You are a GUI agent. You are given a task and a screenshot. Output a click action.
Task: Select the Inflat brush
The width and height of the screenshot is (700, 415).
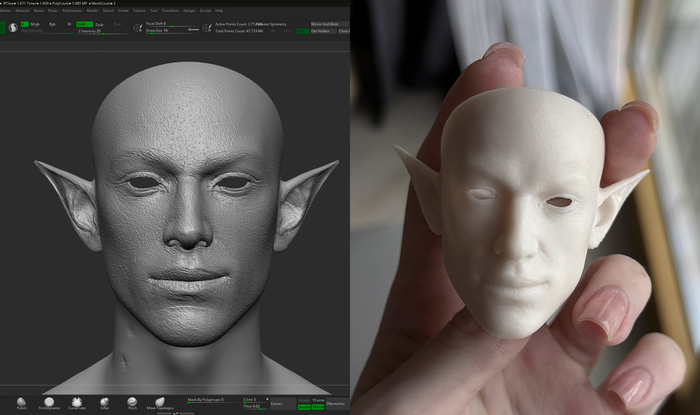click(104, 403)
